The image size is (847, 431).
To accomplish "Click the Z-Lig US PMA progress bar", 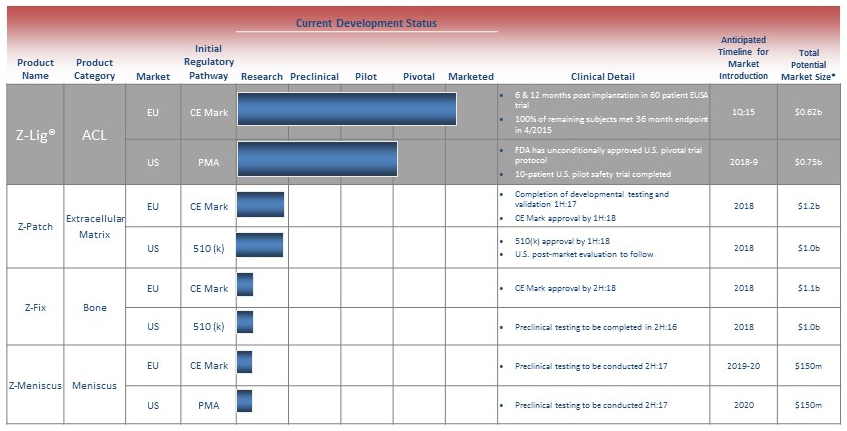I will 317,159.
